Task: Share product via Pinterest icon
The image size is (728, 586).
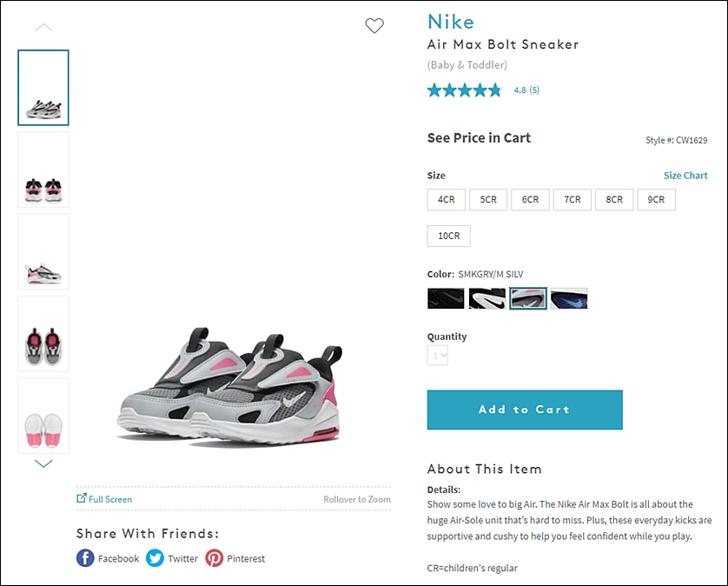Action: pos(214,558)
